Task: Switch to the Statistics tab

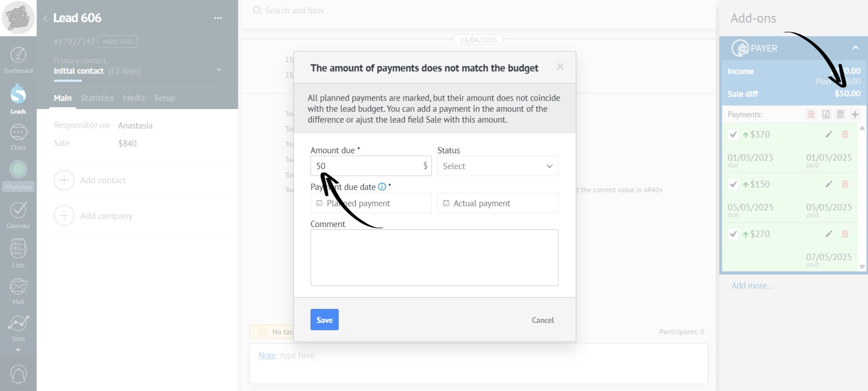Action: (97, 98)
